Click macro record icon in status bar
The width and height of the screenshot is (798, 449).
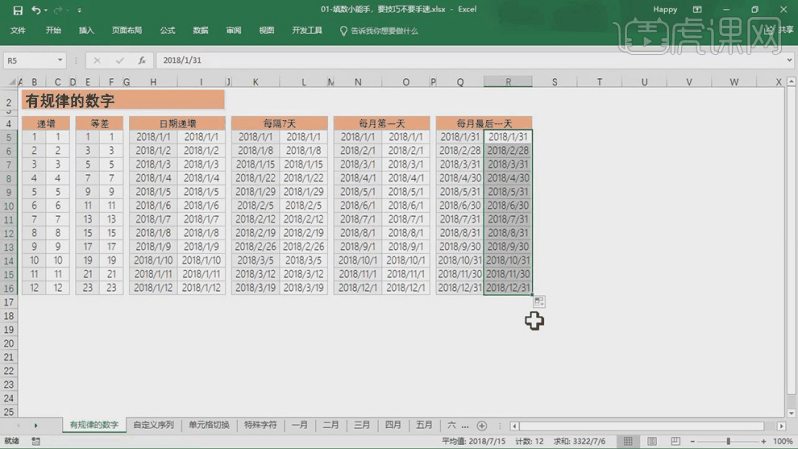(36, 441)
